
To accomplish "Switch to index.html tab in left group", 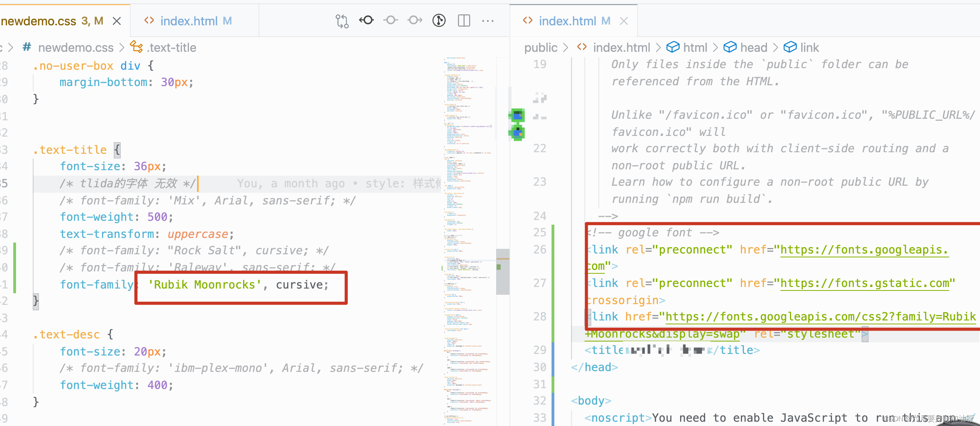I will 189,21.
